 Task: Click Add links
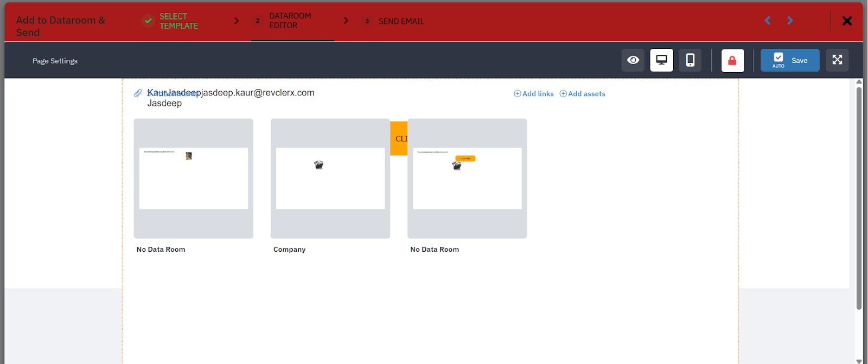click(x=534, y=94)
